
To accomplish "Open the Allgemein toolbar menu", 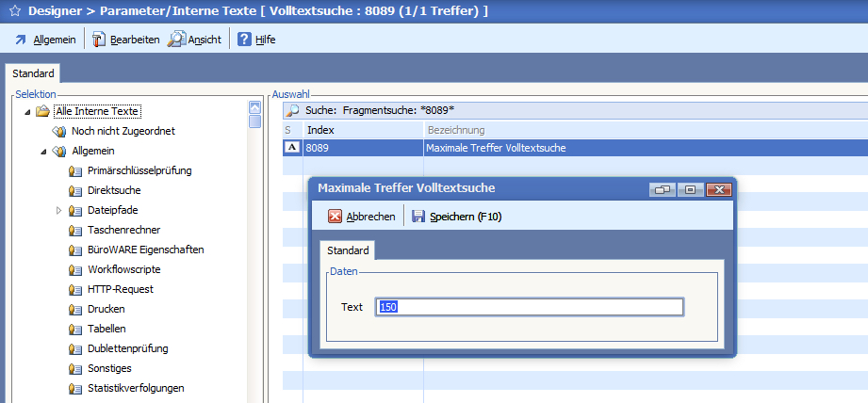I will (45, 40).
